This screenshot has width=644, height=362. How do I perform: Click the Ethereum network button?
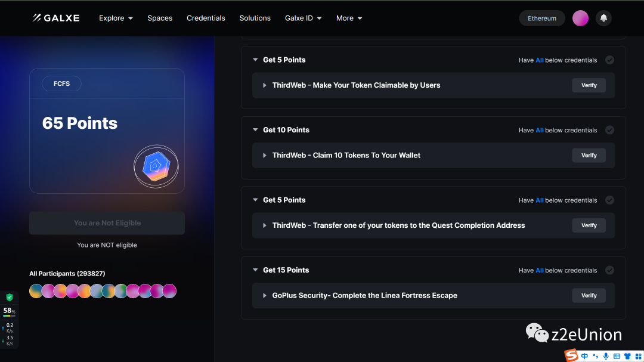coord(541,18)
